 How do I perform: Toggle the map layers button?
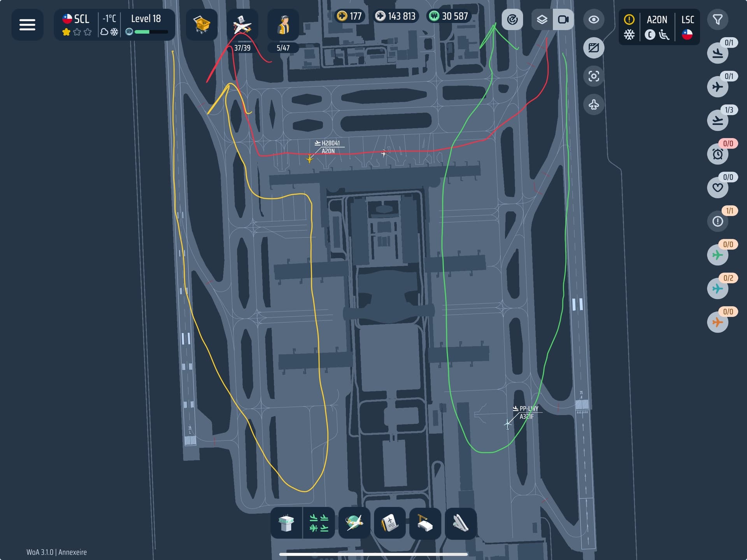click(542, 19)
